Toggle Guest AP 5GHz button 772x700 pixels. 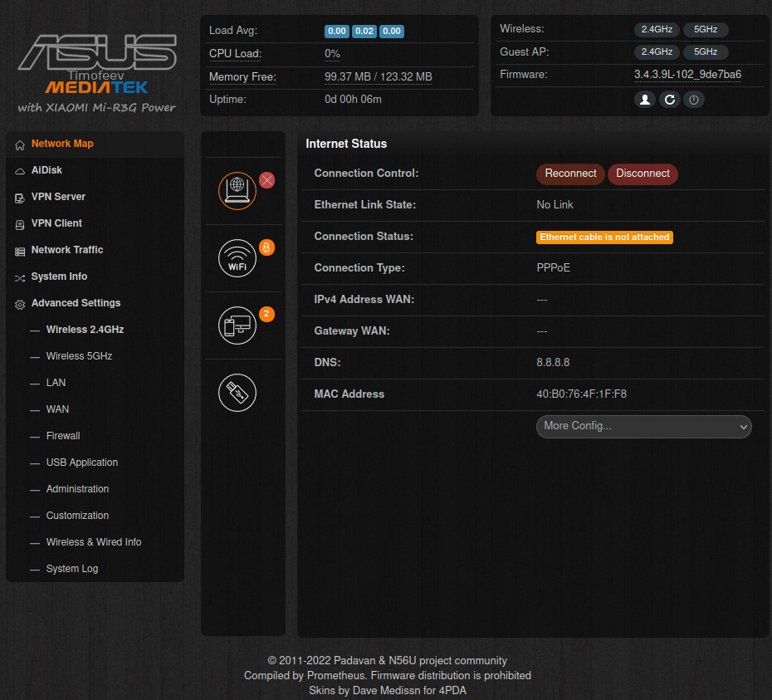[x=706, y=51]
